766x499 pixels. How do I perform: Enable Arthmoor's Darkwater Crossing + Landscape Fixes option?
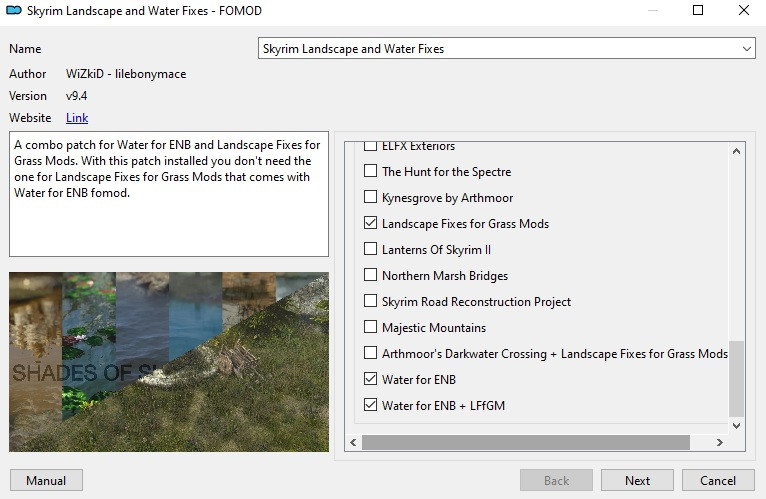click(370, 352)
